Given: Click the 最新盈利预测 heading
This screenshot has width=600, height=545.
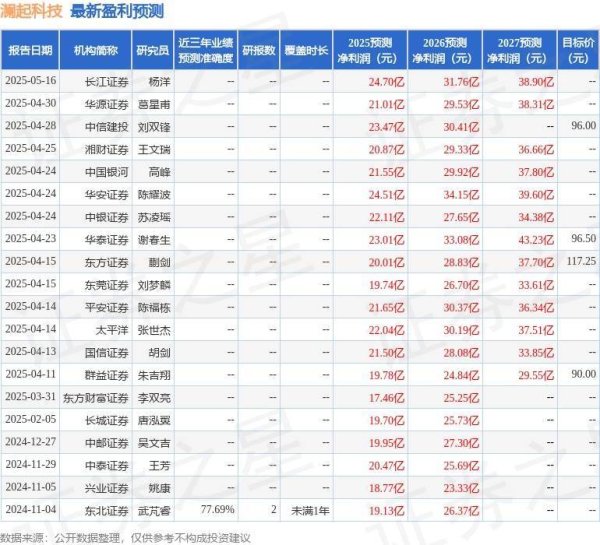Looking at the screenshot, I should [x=117, y=11].
